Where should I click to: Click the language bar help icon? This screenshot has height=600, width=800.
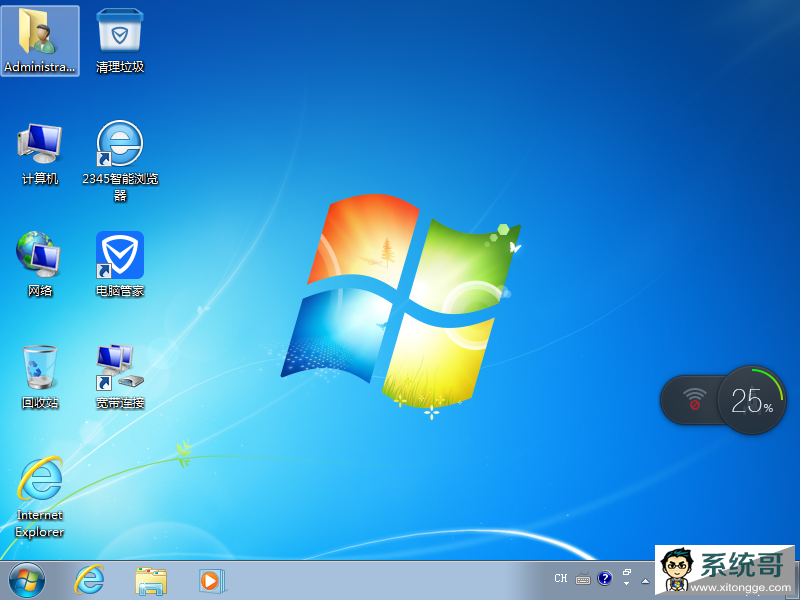tap(605, 578)
